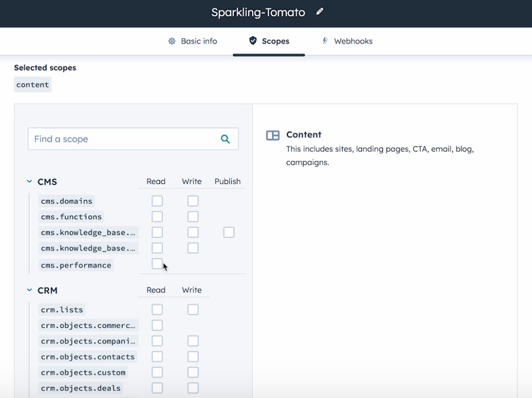Click the shield icon on the Scopes tab
The height and width of the screenshot is (398, 532).
pyautogui.click(x=253, y=41)
